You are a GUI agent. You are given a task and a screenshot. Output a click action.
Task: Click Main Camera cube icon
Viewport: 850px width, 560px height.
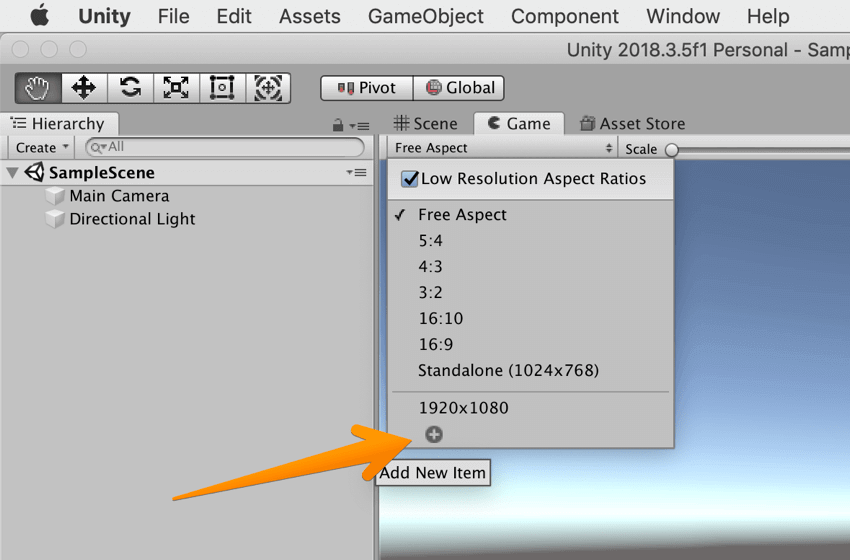[x=55, y=196]
